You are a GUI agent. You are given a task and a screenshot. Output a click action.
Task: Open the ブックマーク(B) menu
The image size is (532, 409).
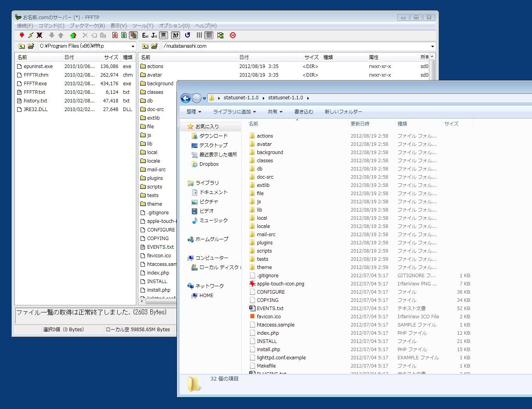coord(87,26)
